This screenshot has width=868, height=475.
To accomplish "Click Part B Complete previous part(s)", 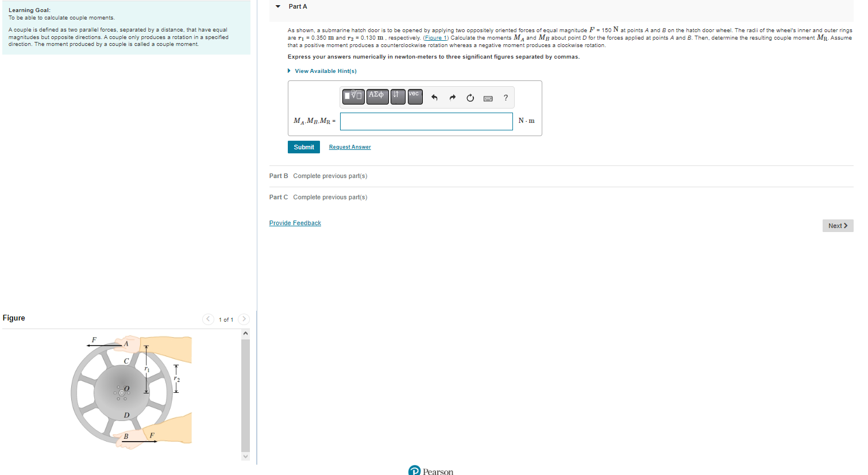I will coord(318,176).
